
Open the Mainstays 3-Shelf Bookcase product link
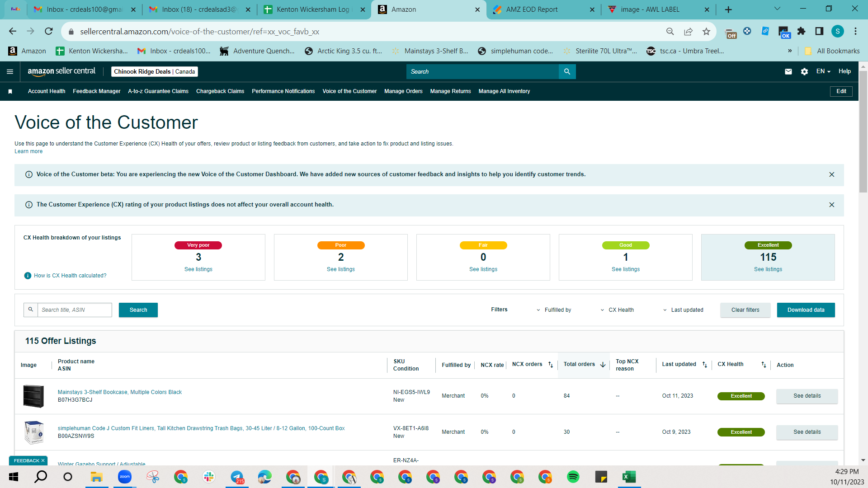(x=120, y=392)
